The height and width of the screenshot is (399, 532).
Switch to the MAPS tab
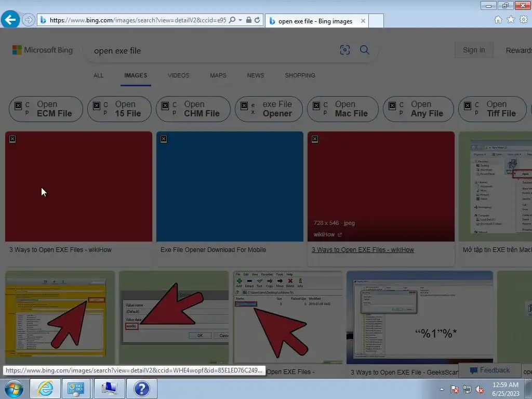[218, 75]
